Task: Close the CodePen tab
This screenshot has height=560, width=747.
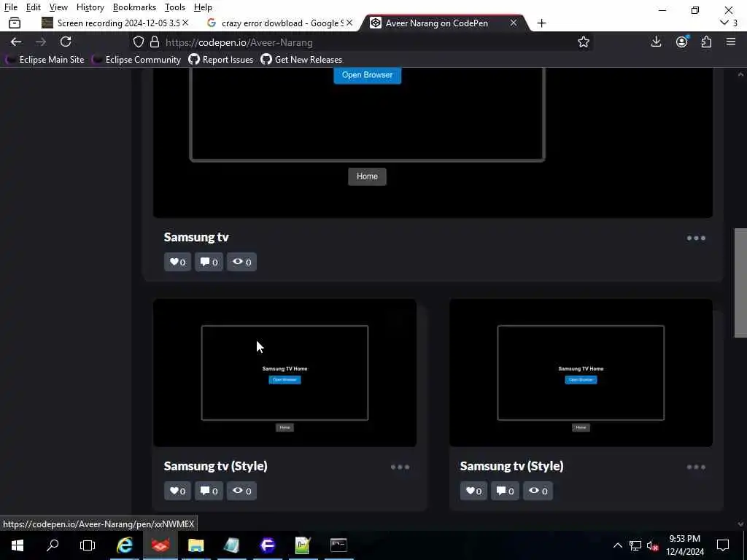Action: (x=513, y=23)
